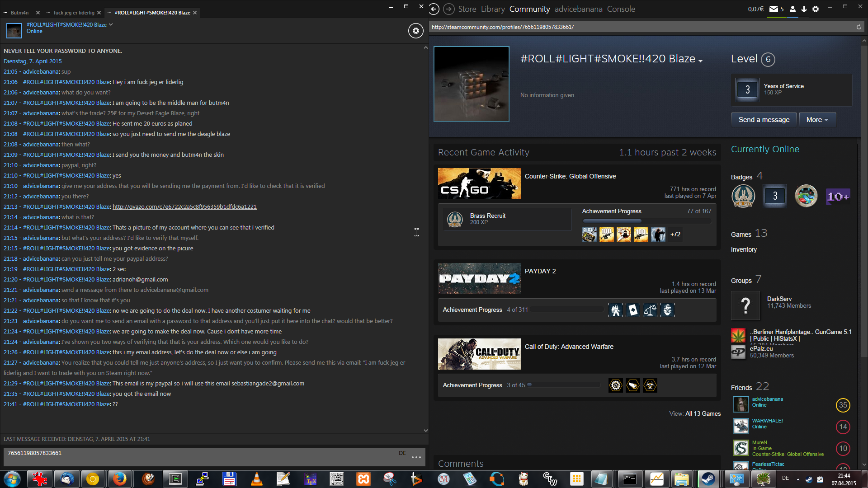Viewport: 868px width, 488px height.
Task: Open the Library menu
Action: click(492, 9)
